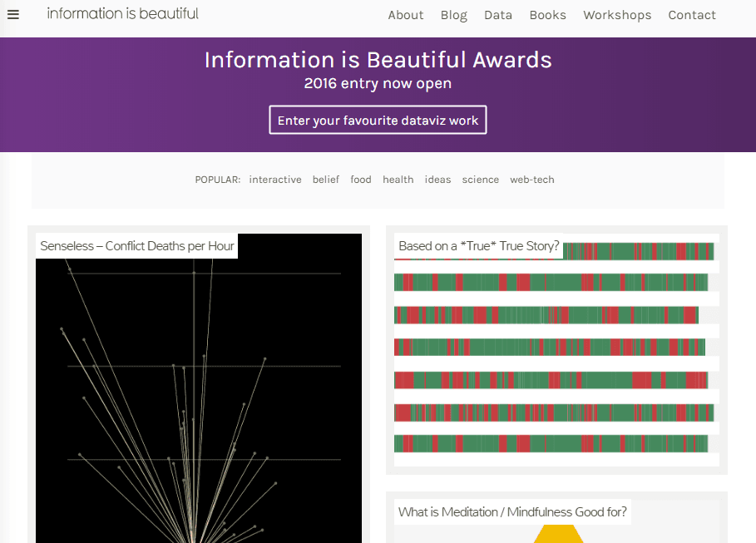Viewport: 756px width, 543px height.
Task: Open the hamburger navigation menu
Action: tap(12, 13)
